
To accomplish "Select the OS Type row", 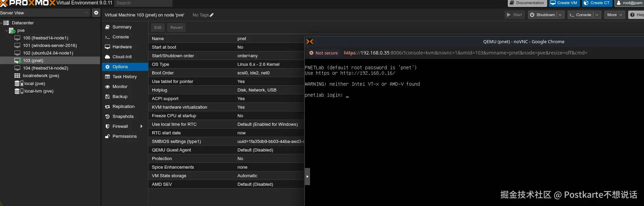I will pyautogui.click(x=226, y=64).
